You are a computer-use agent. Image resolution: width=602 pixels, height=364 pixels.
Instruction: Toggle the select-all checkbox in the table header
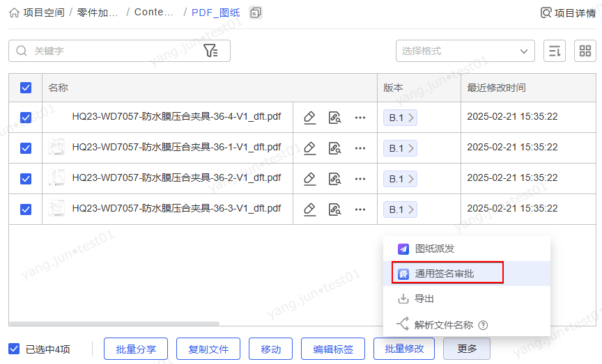click(x=26, y=88)
